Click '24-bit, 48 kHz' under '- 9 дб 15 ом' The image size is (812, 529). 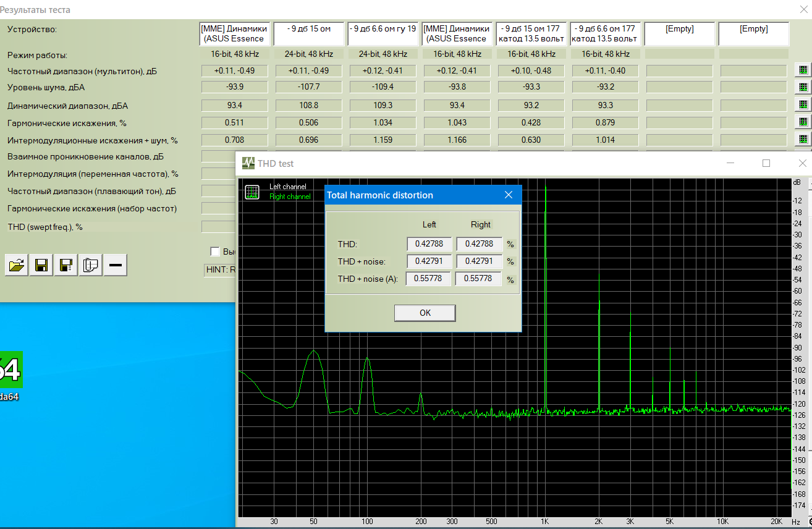click(309, 54)
